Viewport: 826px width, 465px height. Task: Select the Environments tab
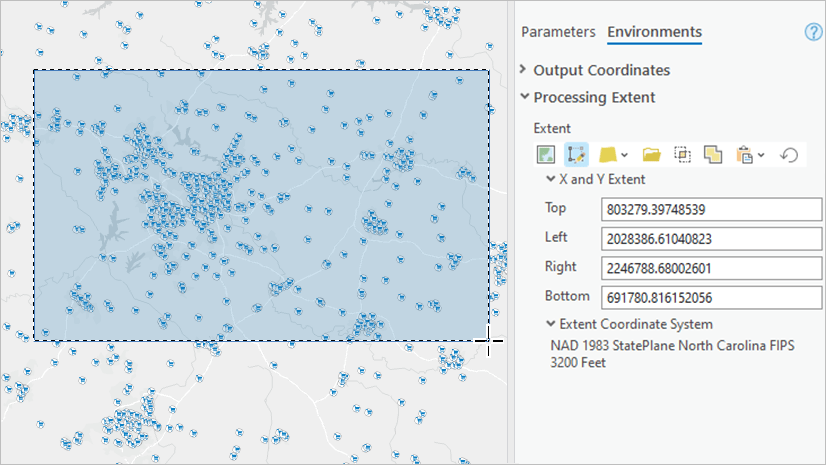pos(654,32)
